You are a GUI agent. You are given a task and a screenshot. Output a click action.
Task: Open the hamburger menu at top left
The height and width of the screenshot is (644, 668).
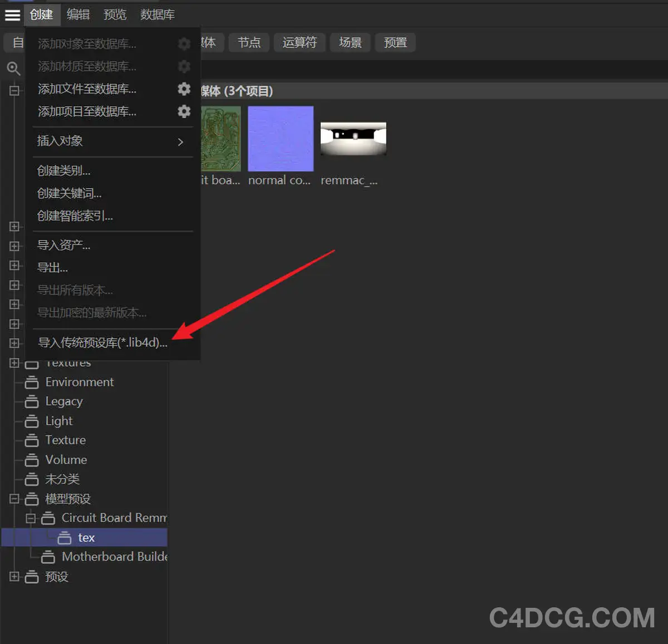(x=12, y=15)
